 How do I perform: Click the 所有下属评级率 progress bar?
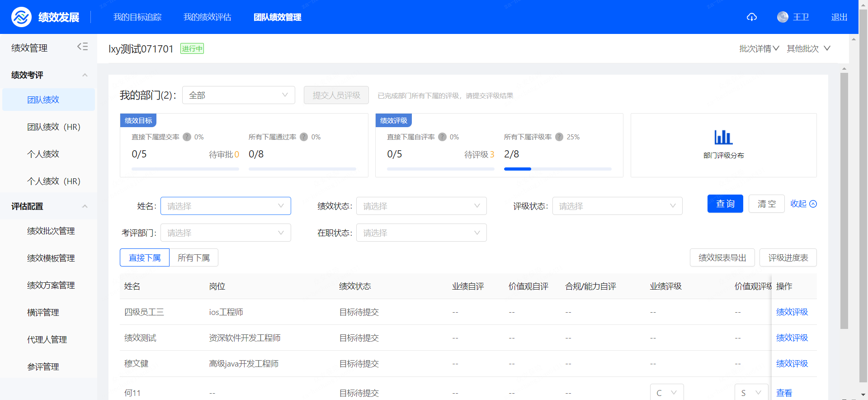click(x=558, y=169)
